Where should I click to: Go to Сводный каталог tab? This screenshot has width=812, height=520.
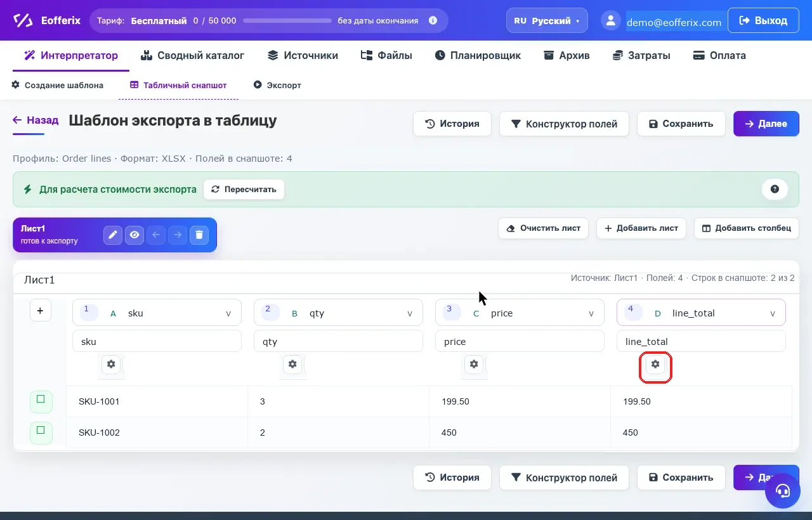pyautogui.click(x=192, y=55)
